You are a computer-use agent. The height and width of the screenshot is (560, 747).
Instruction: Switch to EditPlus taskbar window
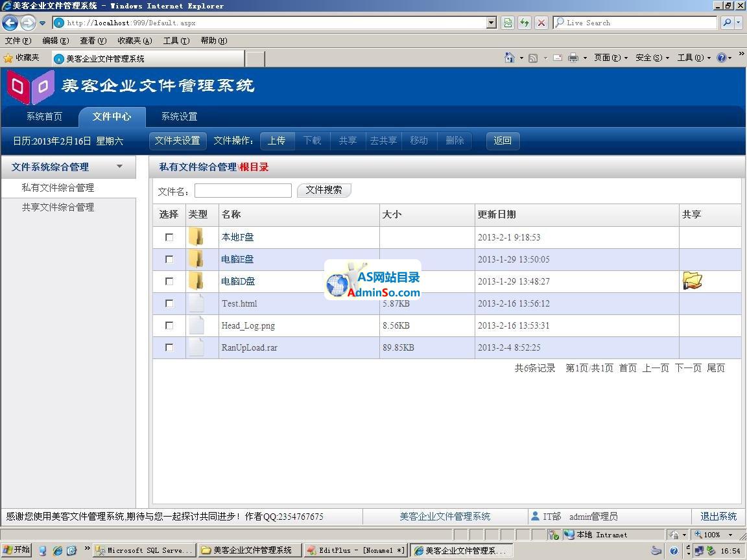355,550
